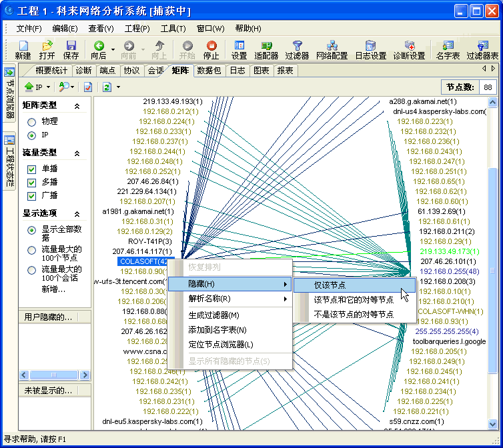Open 适配器 (Adapter) settings icon
Viewport: 503px width, 448px height.
[x=266, y=46]
